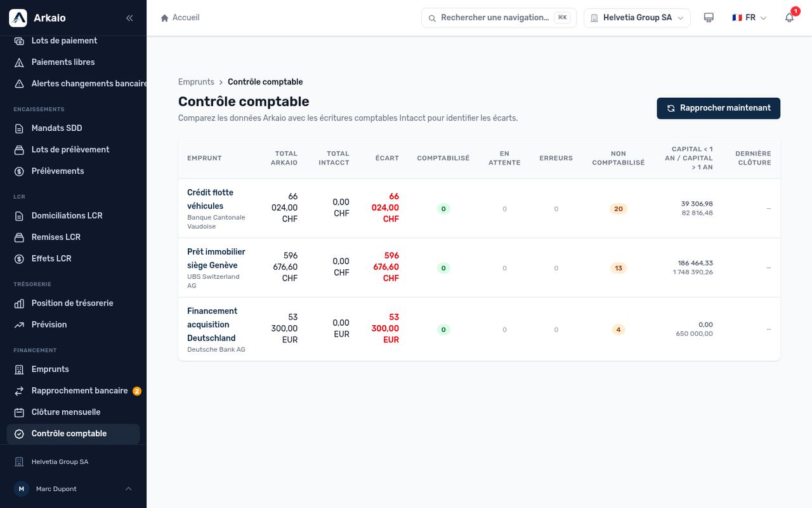Screen dimensions: 812x508
Task: Click the Prélèvements dollar icon
Action: click(x=19, y=171)
